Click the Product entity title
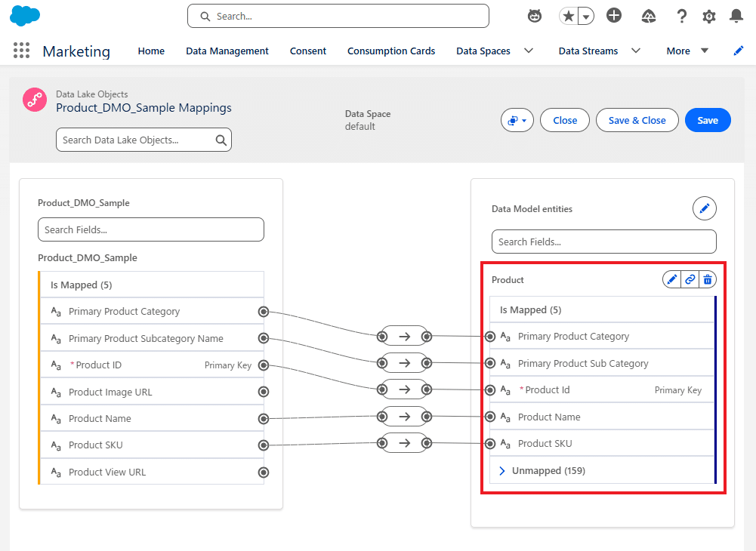This screenshot has height=551, width=756. (x=508, y=279)
